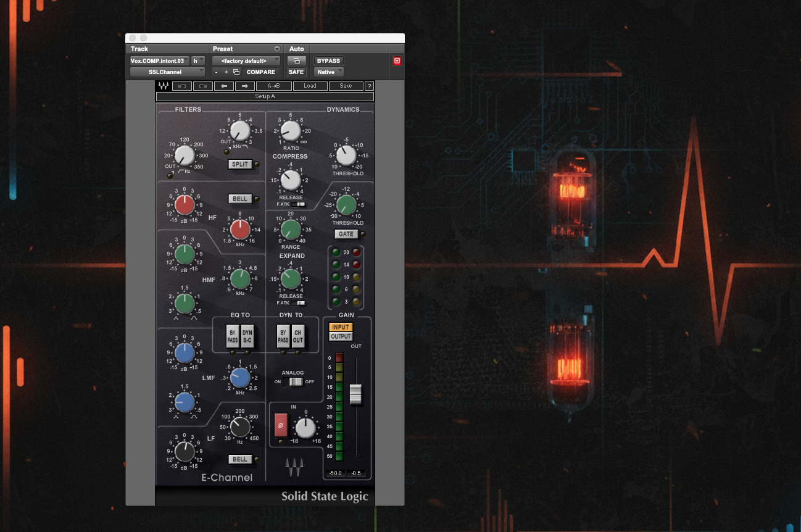Click the A→B setup compare icon
The width and height of the screenshot is (801, 532).
[273, 86]
